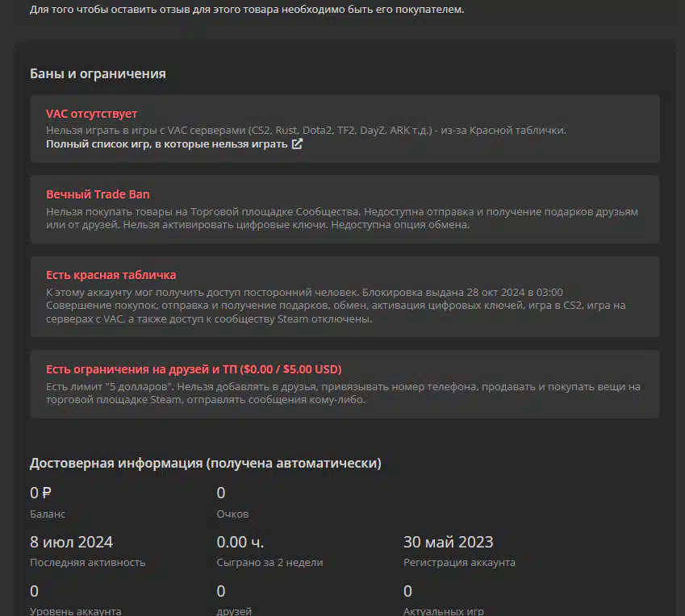Select the 'VAC отсутствует' heading
The height and width of the screenshot is (616, 685).
tap(91, 114)
